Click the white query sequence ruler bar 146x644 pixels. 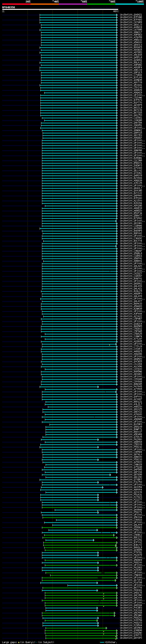pyautogui.click(x=60, y=9)
